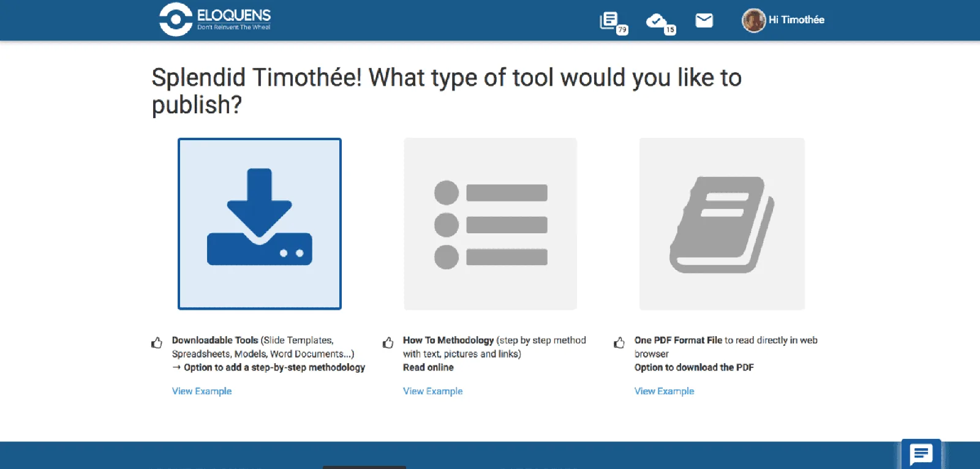This screenshot has width=980, height=469.
Task: Click 'Option to download the PDF' text
Action: [x=694, y=367]
